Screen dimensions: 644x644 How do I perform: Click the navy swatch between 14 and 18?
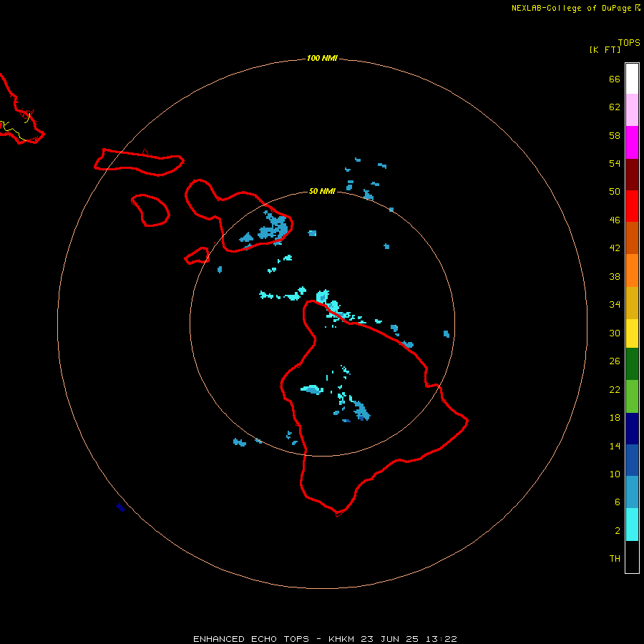[632, 429]
